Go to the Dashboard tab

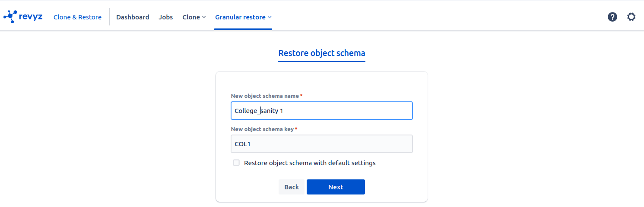tap(133, 17)
